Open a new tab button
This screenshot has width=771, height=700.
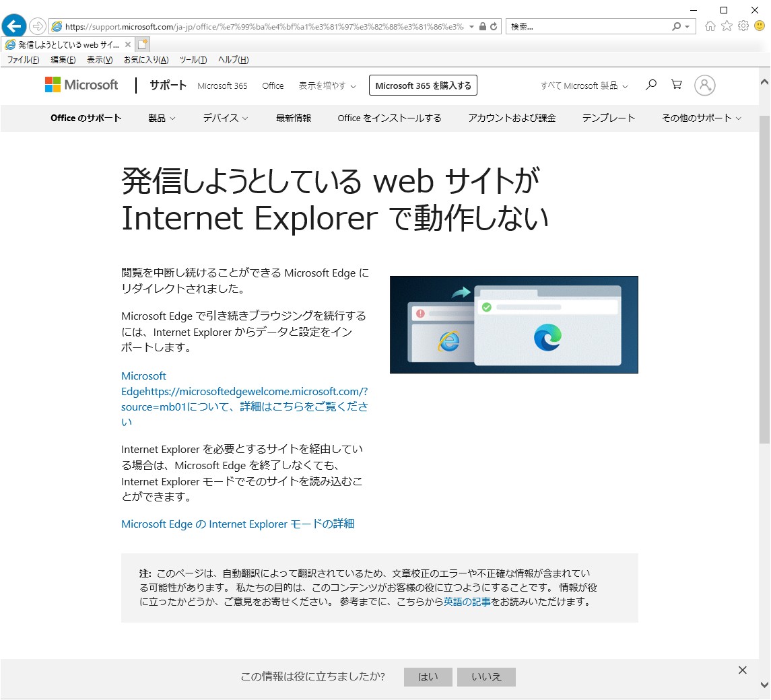pyautogui.click(x=143, y=44)
